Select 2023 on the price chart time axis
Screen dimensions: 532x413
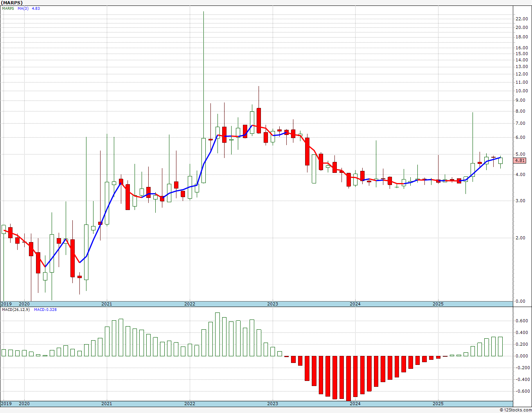point(272,304)
